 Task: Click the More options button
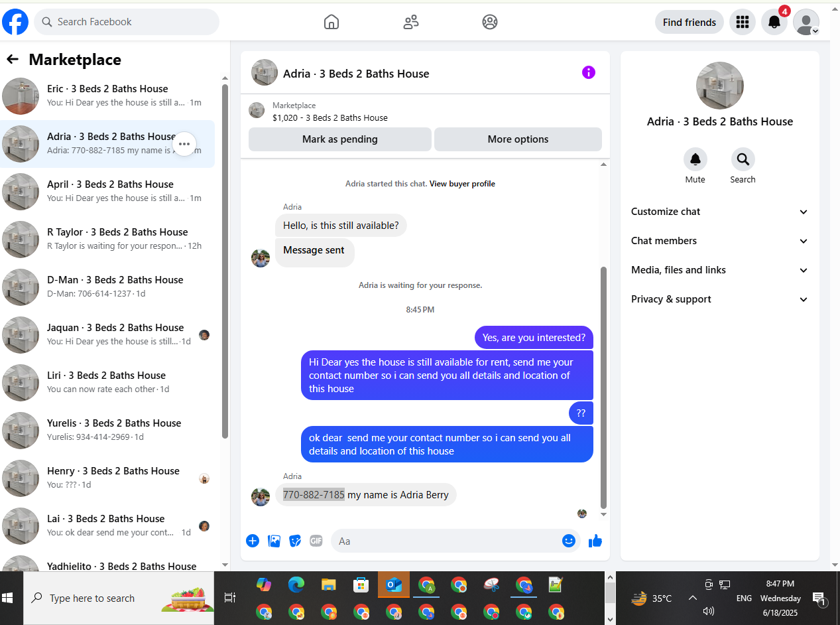(x=518, y=139)
